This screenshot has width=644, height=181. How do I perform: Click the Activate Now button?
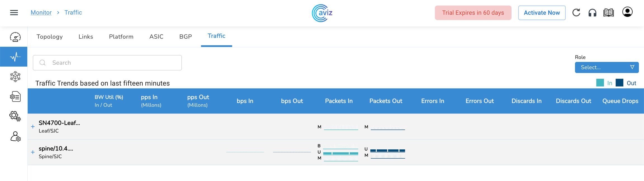click(x=541, y=13)
